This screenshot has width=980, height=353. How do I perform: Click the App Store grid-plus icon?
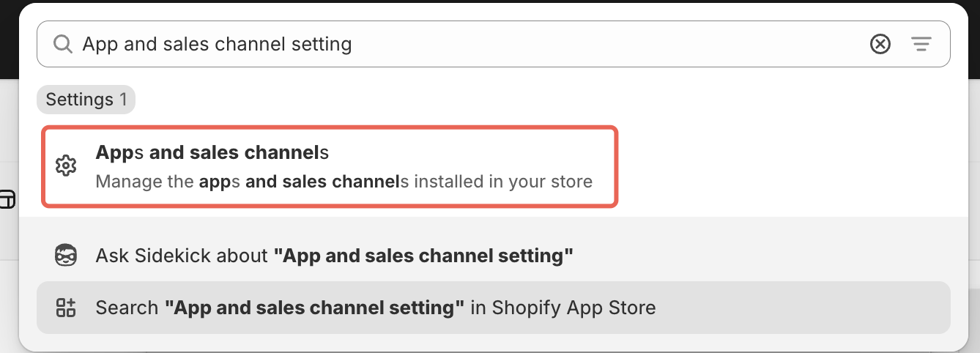pyautogui.click(x=66, y=308)
